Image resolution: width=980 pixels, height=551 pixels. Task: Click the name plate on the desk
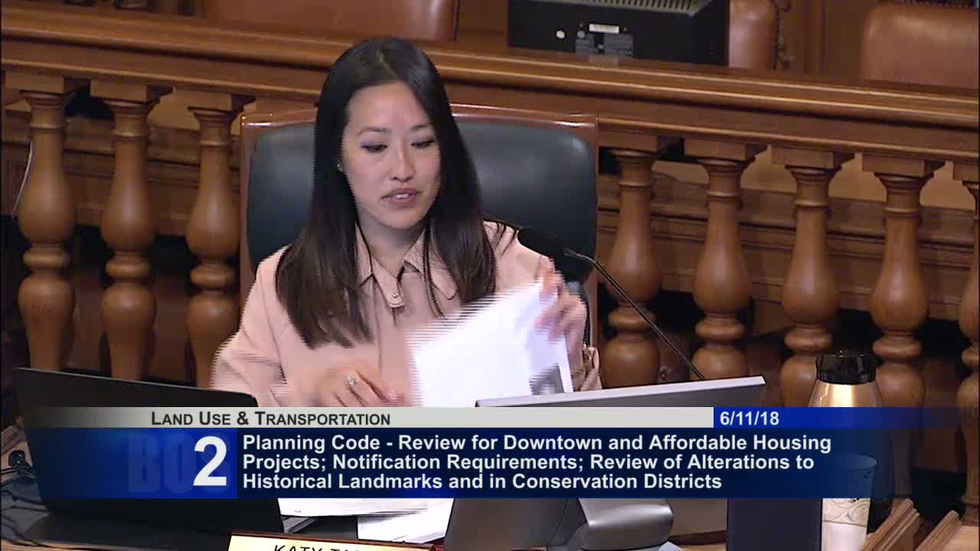pyautogui.click(x=329, y=543)
